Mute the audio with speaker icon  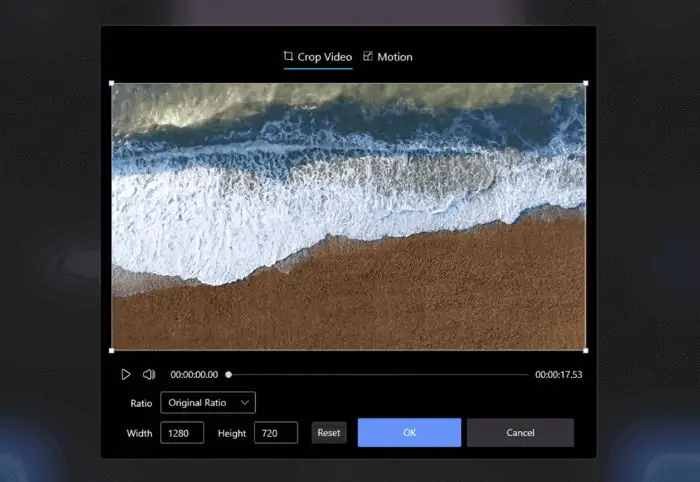[x=149, y=374]
